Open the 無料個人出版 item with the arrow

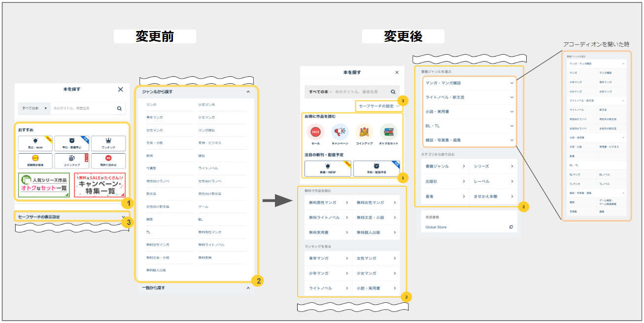click(375, 232)
